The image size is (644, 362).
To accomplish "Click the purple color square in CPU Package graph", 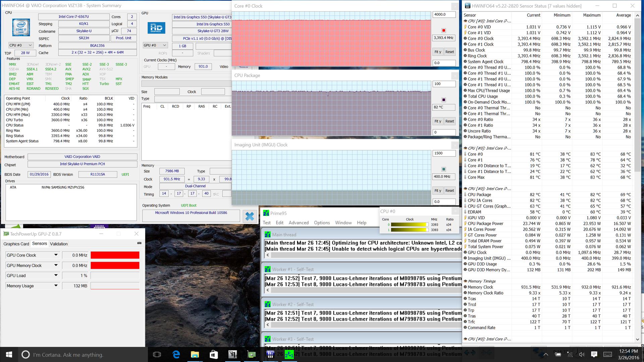I will point(443,100).
